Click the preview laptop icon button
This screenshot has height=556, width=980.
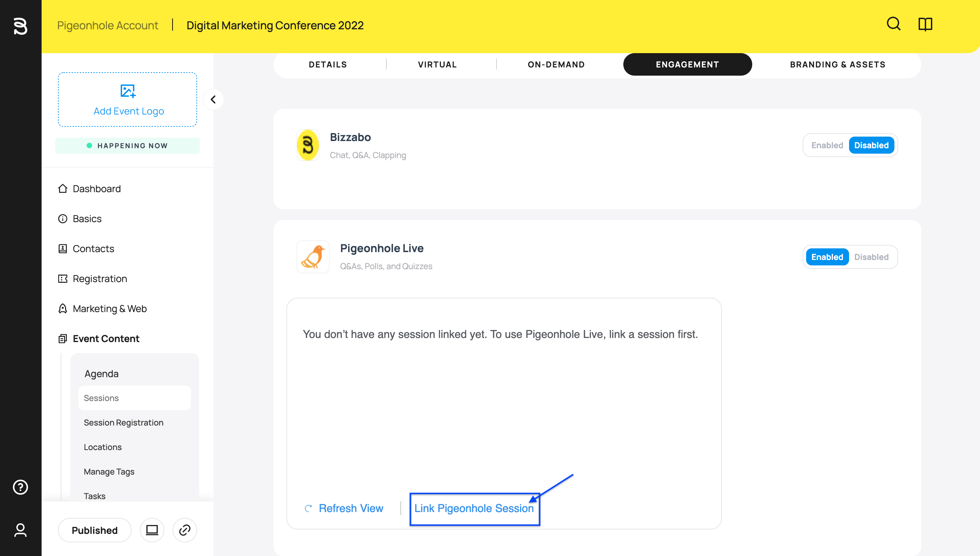click(x=152, y=530)
